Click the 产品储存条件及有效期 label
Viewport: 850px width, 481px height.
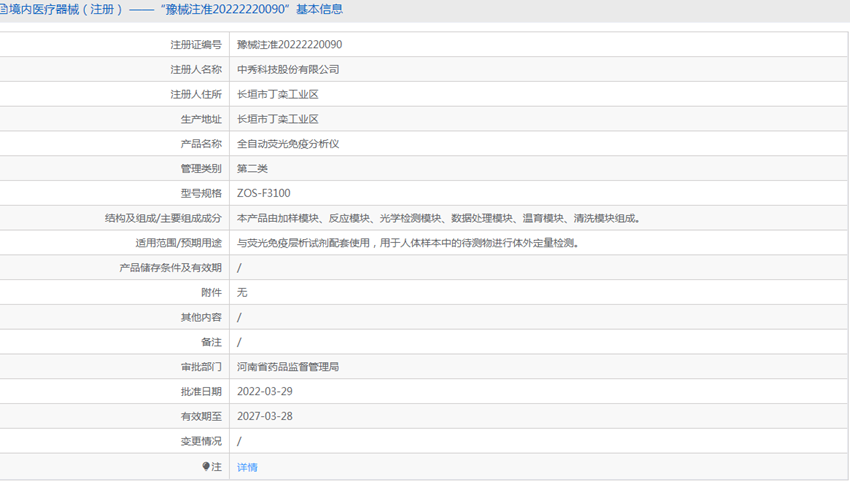coord(171,268)
